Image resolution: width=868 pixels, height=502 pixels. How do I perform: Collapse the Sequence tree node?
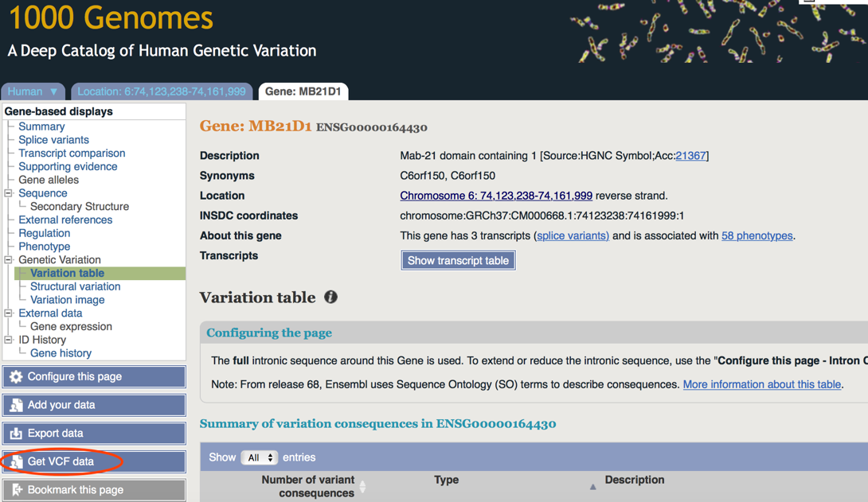click(x=8, y=193)
